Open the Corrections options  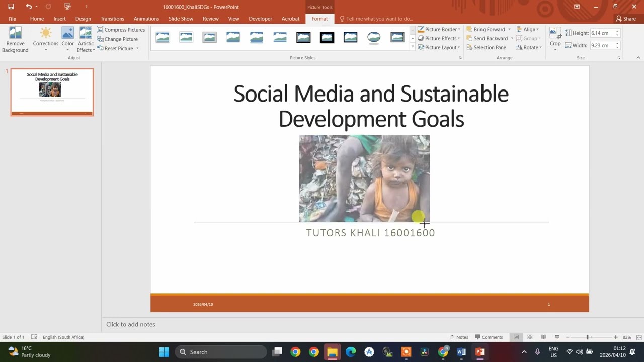click(46, 40)
